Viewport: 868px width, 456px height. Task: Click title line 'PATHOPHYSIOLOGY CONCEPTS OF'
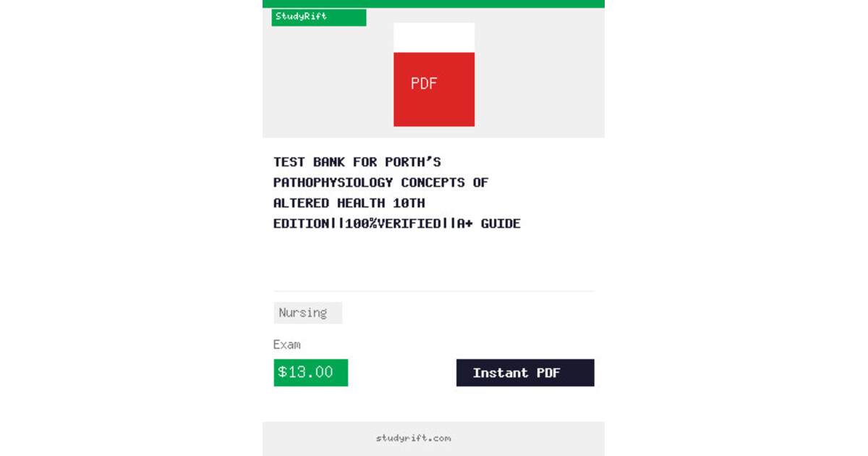[381, 182]
